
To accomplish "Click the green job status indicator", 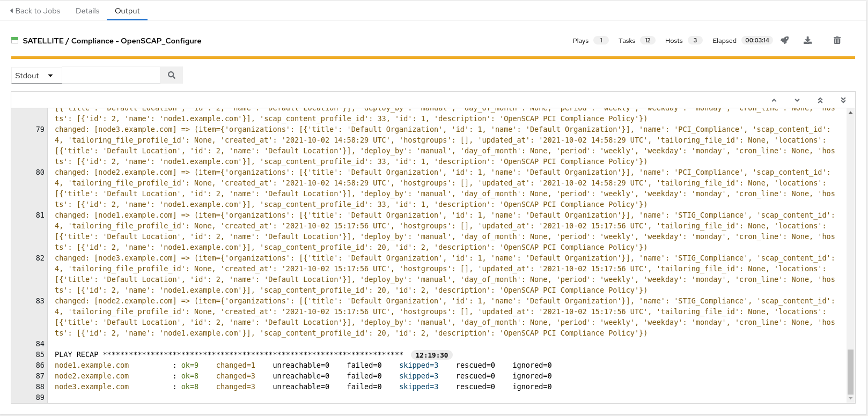I will [15, 40].
